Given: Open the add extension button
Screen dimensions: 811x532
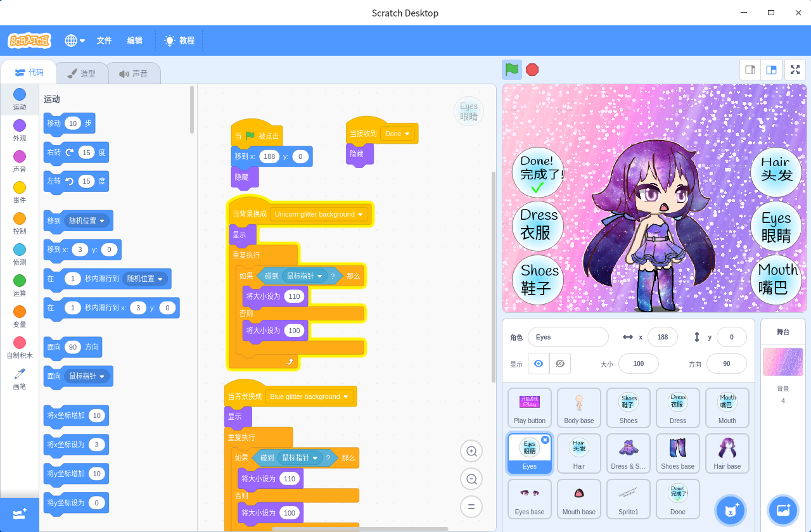Looking at the screenshot, I should pyautogui.click(x=20, y=514).
